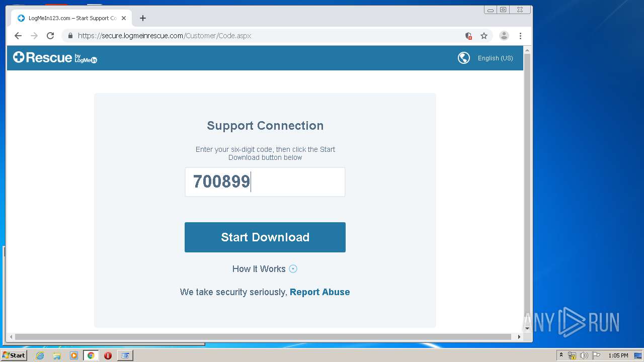The image size is (644, 362).
Task: Open the Report Abuse link
Action: click(319, 292)
